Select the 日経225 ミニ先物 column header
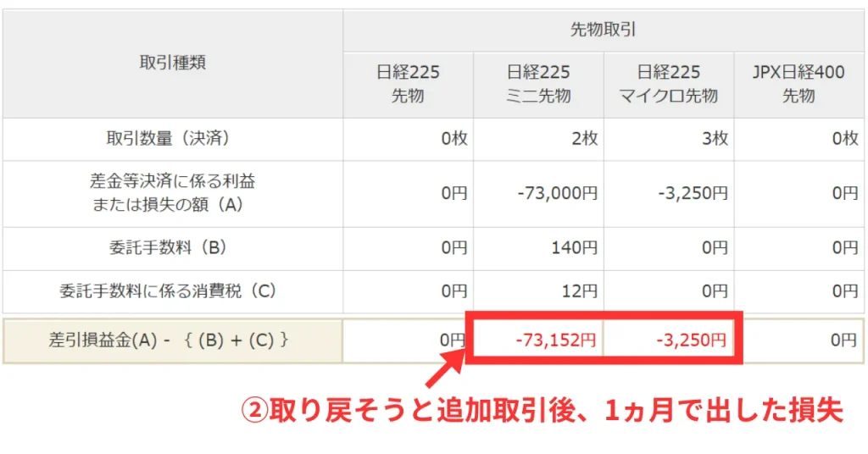 click(538, 84)
